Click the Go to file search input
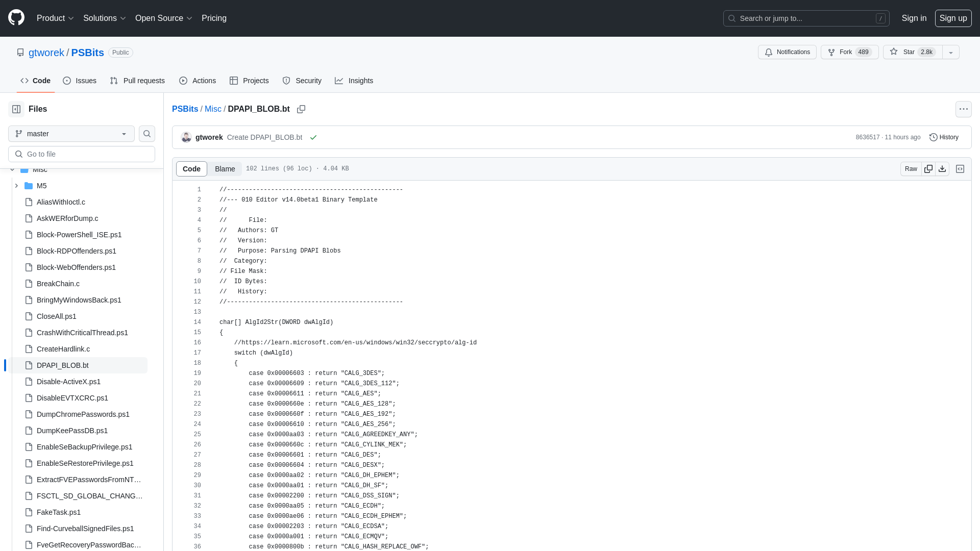 [82, 154]
